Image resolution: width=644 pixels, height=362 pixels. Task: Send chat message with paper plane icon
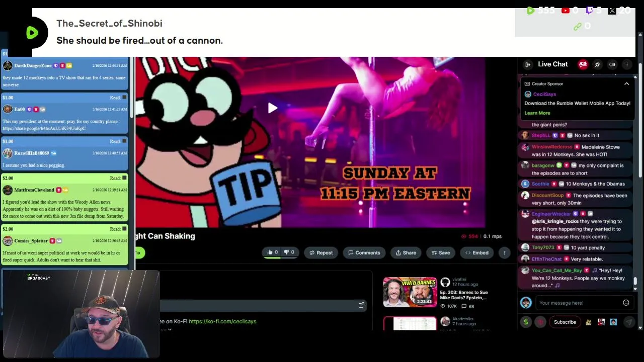[x=629, y=322]
